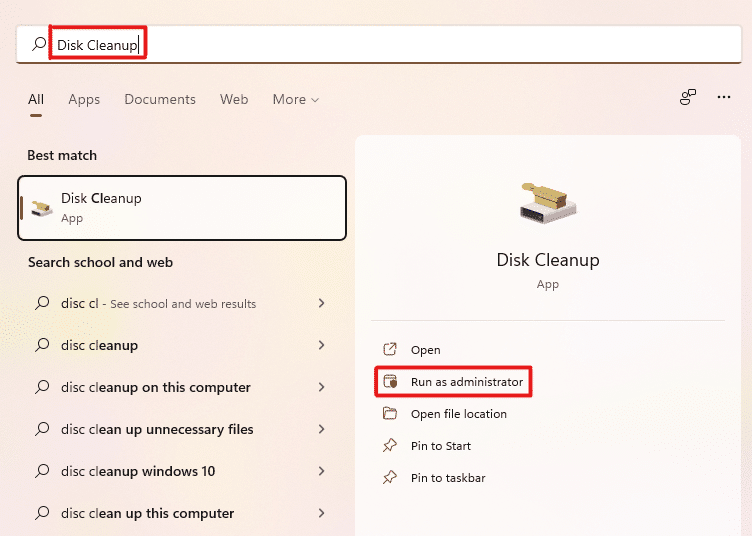Expand 'disc clean up this computer' chevron

pos(322,513)
